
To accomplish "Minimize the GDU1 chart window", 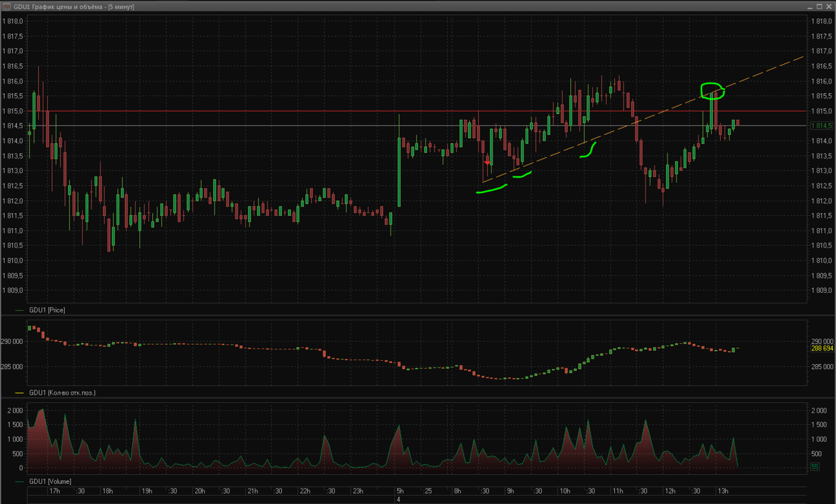I will coord(810,6).
